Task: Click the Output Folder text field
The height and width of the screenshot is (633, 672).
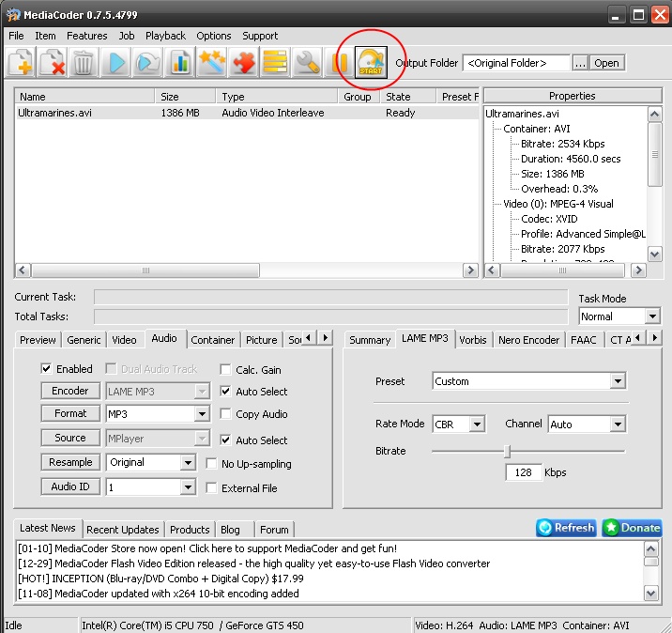Action: 516,63
